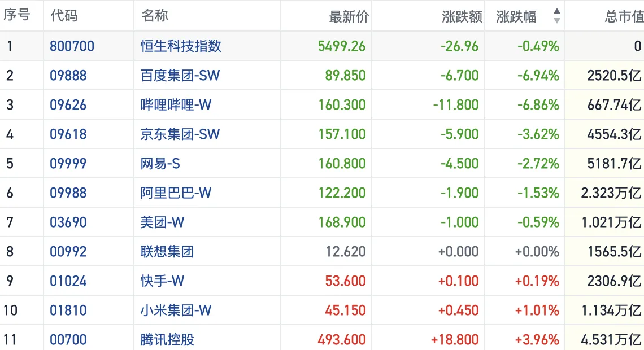Open stock code 09888 link
This screenshot has width=644, height=350.
tap(68, 76)
